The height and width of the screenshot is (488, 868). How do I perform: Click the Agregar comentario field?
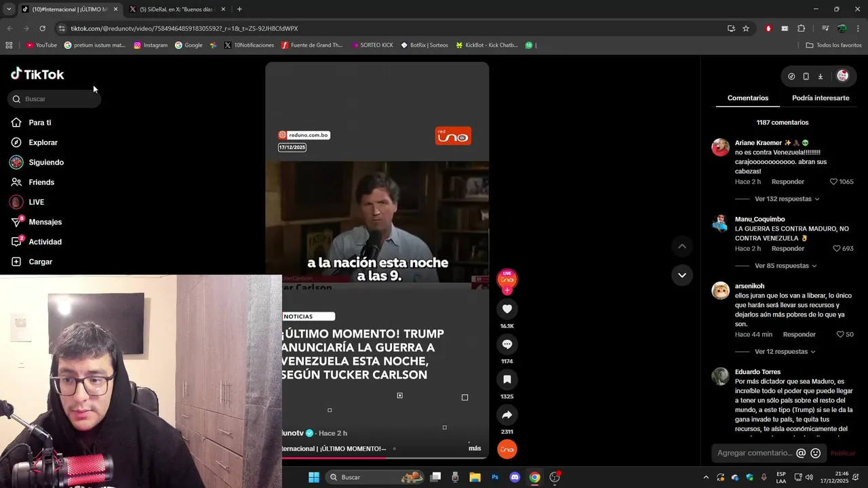[x=754, y=453]
